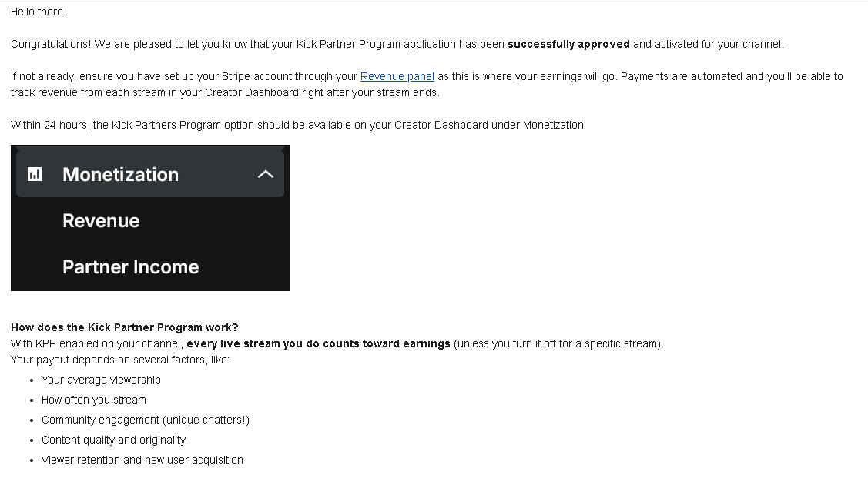Click 'Viewer retention and new user acquisition' bullet
This screenshot has width=868, height=479.
click(142, 460)
